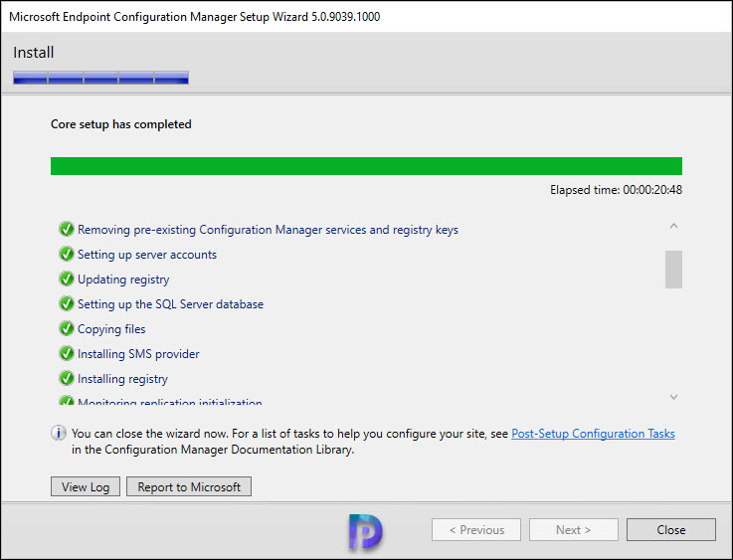Click check icon for Setting up SQL Server database

[x=67, y=303]
